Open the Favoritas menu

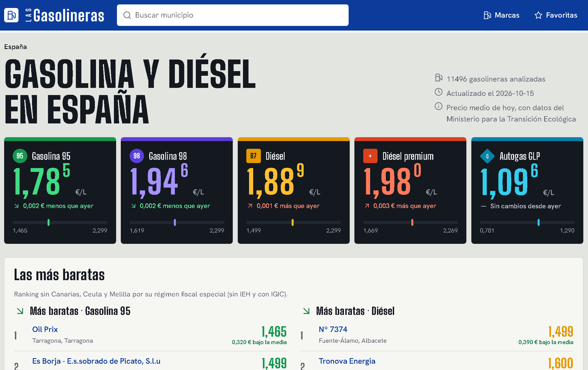[556, 15]
